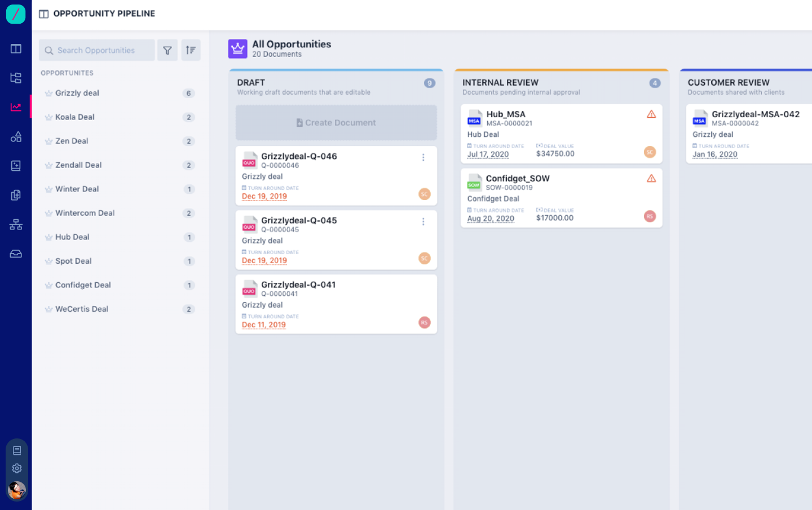Image resolution: width=812 pixels, height=510 pixels.
Task: Click the SC avatar on Grizzlydeal-Q-046 card
Action: click(x=425, y=194)
